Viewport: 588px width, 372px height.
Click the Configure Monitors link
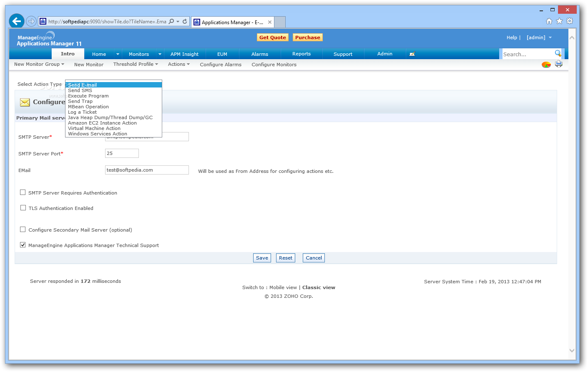[x=274, y=65]
